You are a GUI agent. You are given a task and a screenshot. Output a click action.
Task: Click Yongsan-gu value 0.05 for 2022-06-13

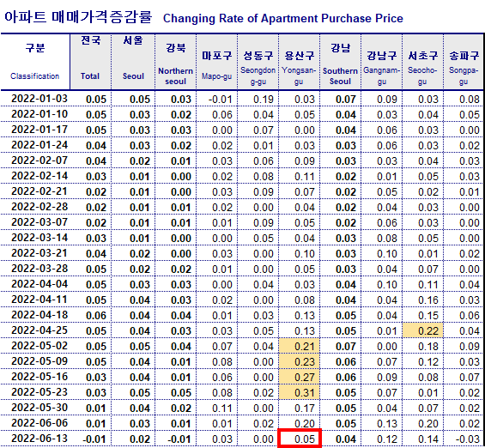(x=300, y=439)
